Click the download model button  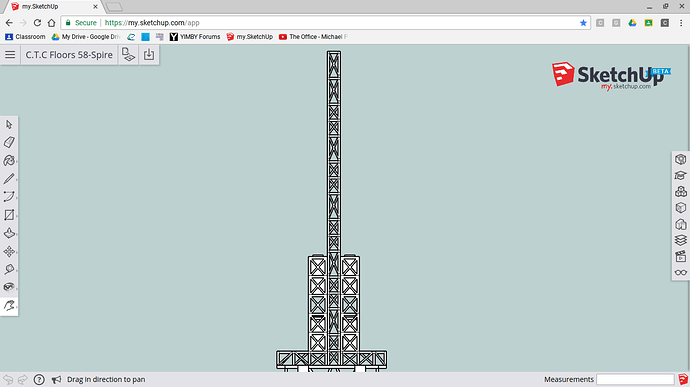pyautogui.click(x=149, y=55)
